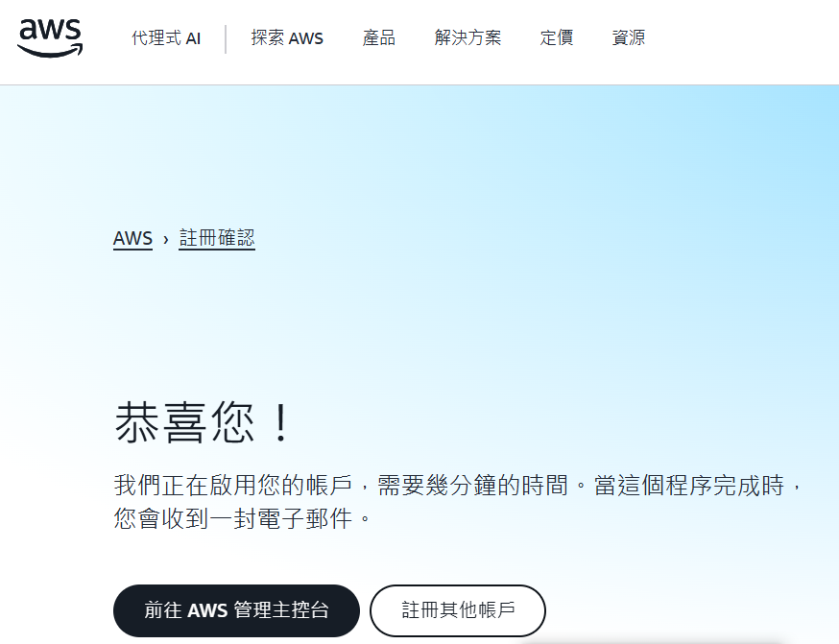Click the paragraph starting 我們正在啟用您的帳戶
The width and height of the screenshot is (839, 644).
point(458,502)
